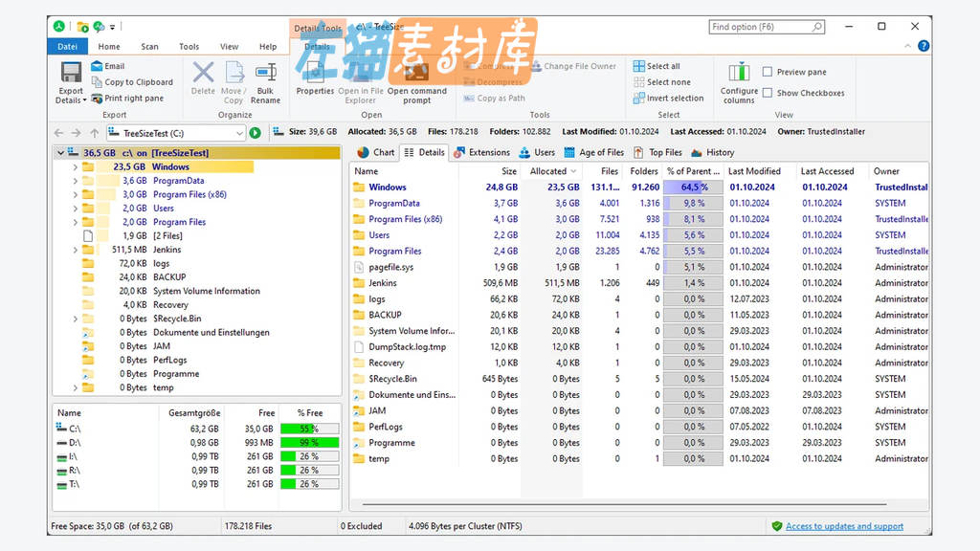Screen dimensions: 980x551
Task: Click the green start scan button
Action: click(255, 132)
